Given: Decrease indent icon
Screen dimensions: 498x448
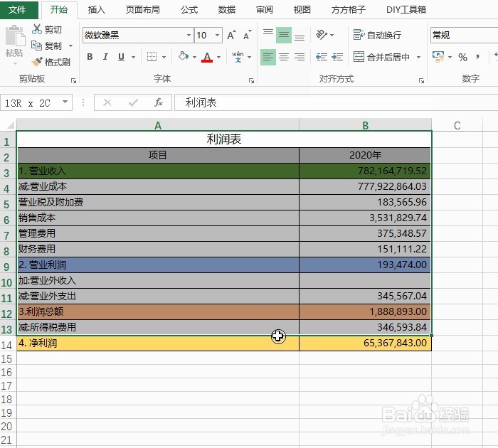Looking at the screenshot, I should click(x=322, y=57).
